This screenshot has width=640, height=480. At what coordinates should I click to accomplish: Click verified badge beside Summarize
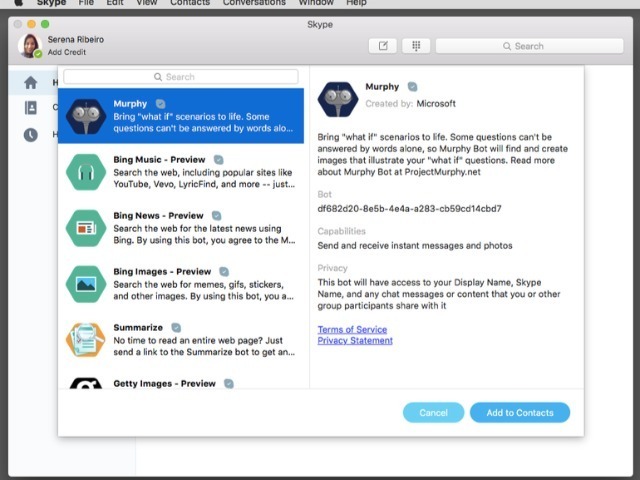[176, 327]
